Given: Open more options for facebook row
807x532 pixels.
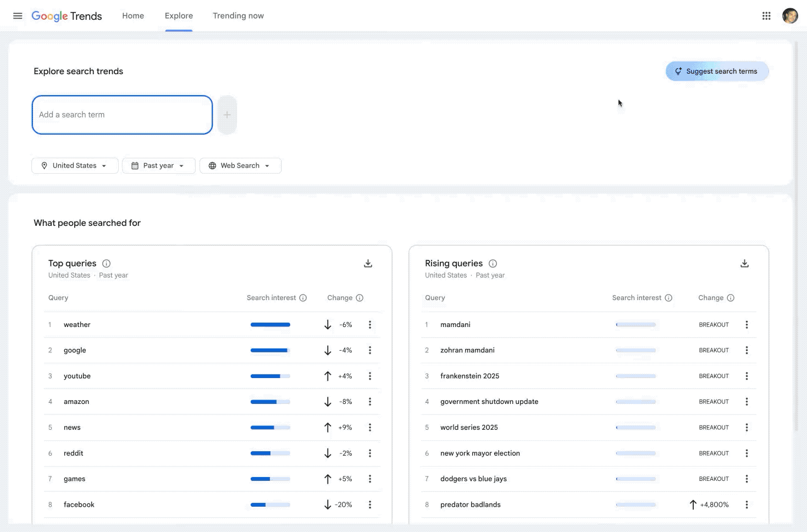Looking at the screenshot, I should [370, 505].
